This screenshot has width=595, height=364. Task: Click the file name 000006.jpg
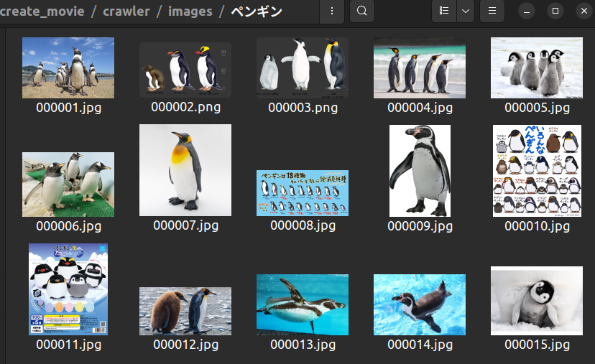click(x=69, y=226)
